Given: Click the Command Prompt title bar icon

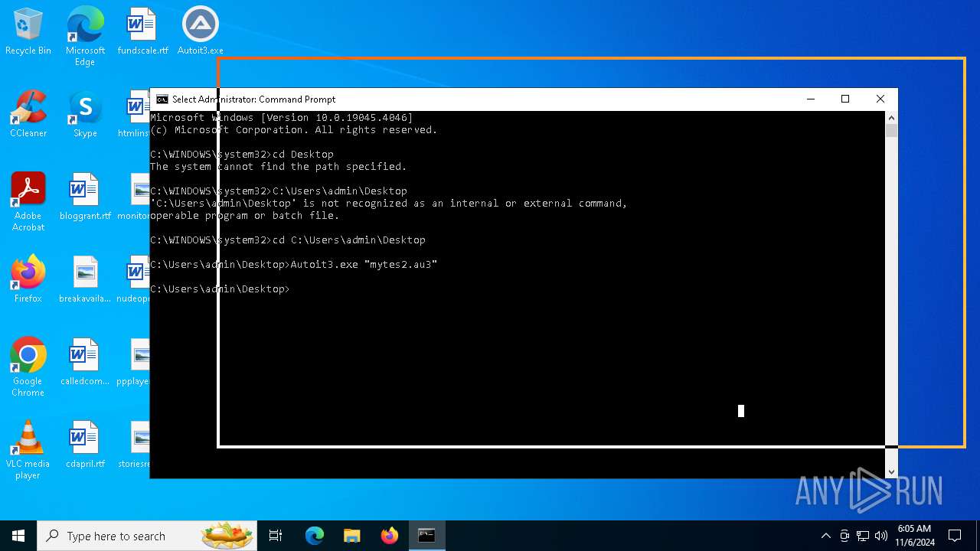Looking at the screenshot, I should 162,99.
